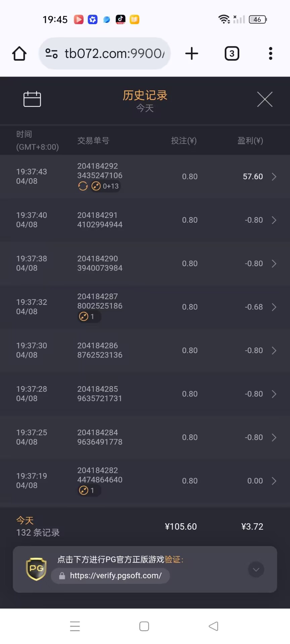
Task: Tap the respin circular arrows icon
Action: [83, 186]
